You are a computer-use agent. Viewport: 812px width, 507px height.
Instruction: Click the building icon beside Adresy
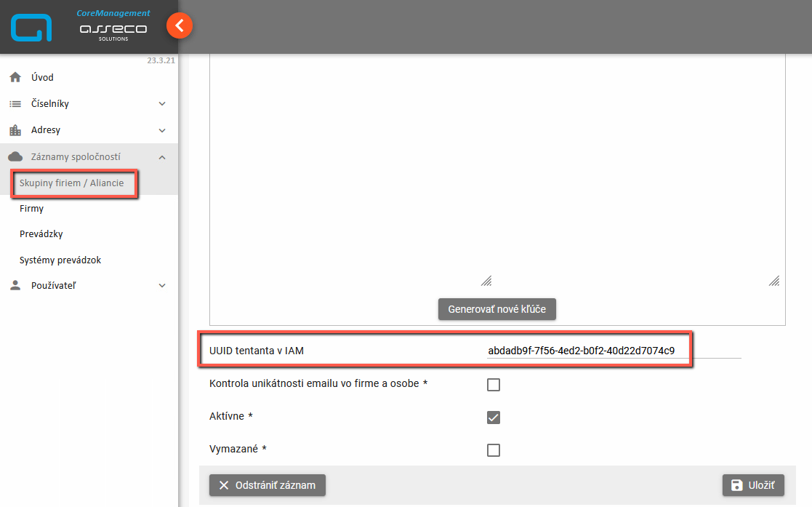click(x=15, y=130)
